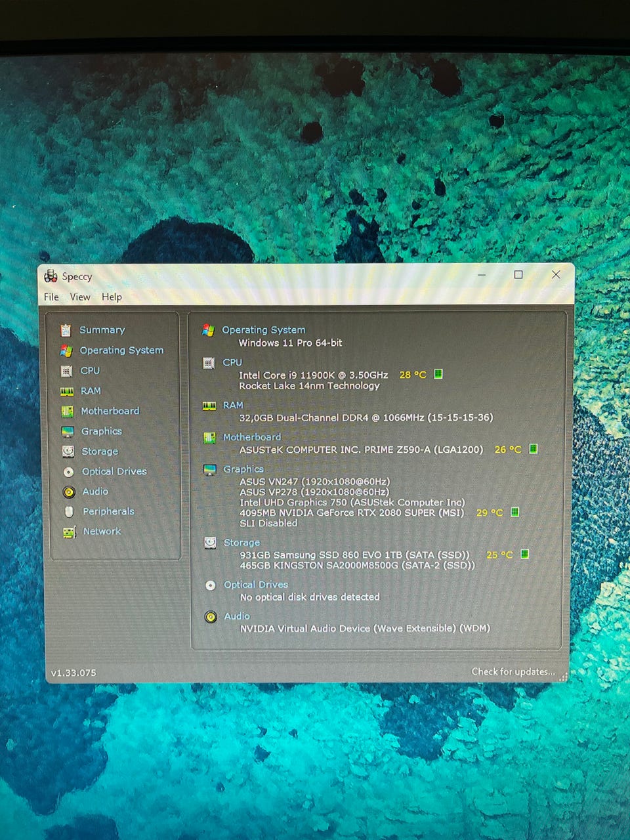Select Motherboard label in the sidebar
Screen dimensions: 630x840
(x=110, y=411)
